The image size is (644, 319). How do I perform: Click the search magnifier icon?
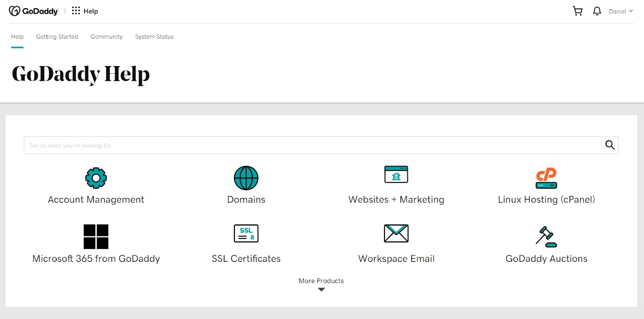(610, 145)
